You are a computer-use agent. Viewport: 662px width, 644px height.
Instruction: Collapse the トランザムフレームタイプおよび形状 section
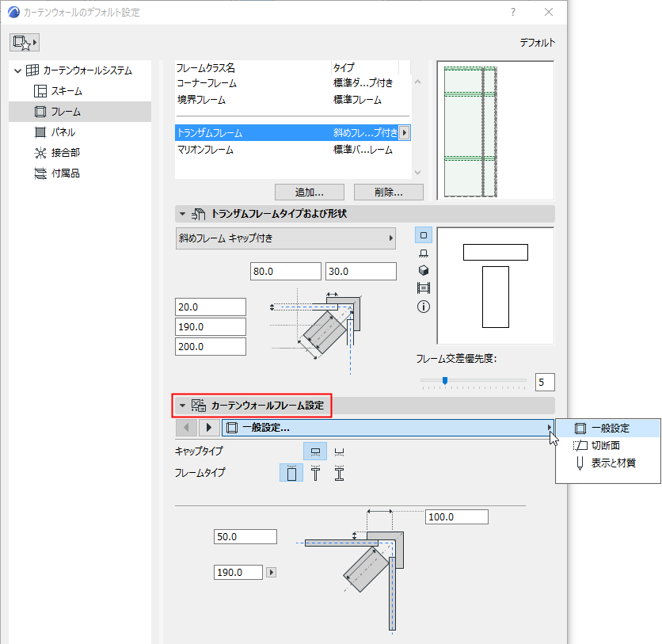click(x=181, y=212)
